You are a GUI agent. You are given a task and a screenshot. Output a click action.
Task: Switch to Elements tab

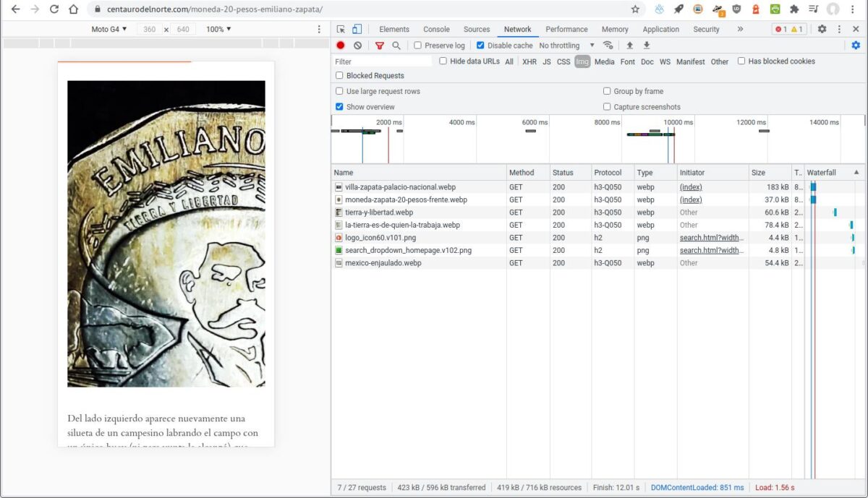pos(394,29)
